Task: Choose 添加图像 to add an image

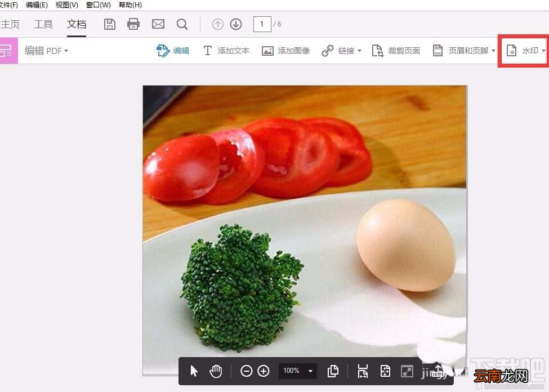Action: point(285,51)
